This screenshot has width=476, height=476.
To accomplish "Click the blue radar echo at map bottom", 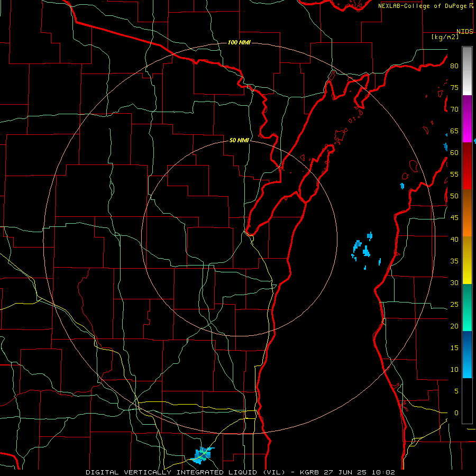I will click(x=202, y=455).
